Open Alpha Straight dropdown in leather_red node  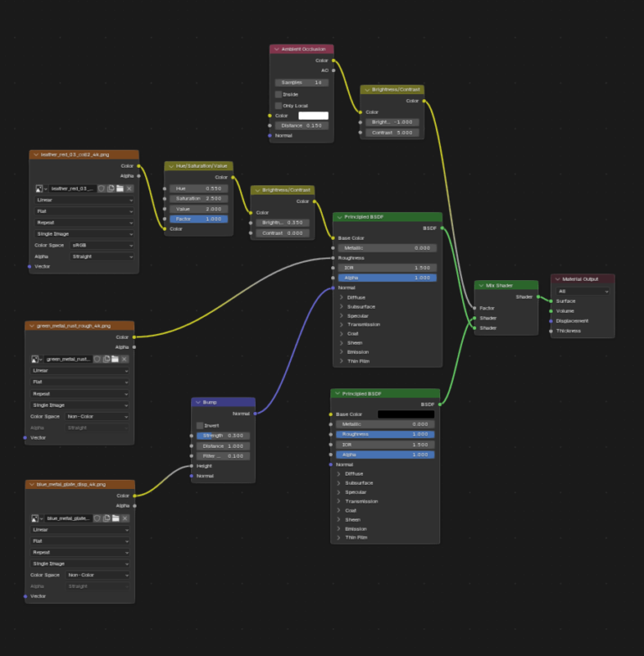(x=102, y=257)
